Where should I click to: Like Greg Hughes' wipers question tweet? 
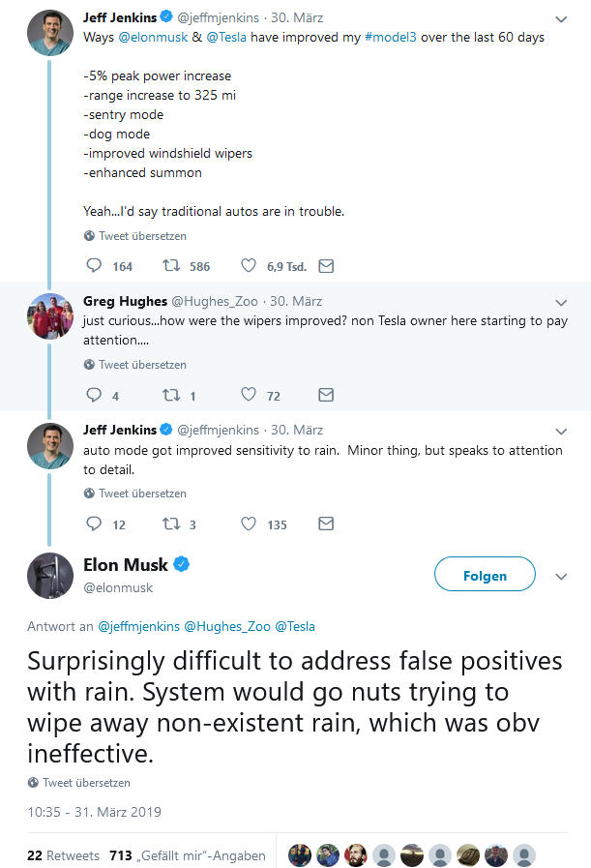tap(249, 395)
